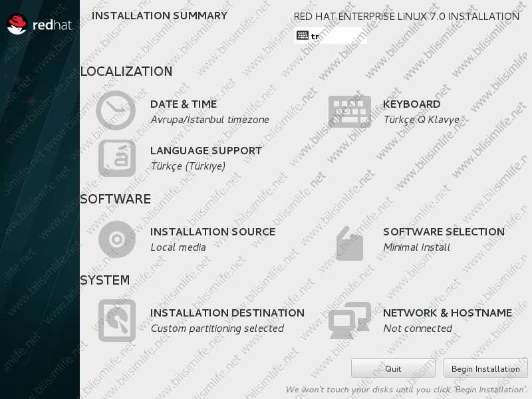Select the Installation Source disc icon

[117, 239]
